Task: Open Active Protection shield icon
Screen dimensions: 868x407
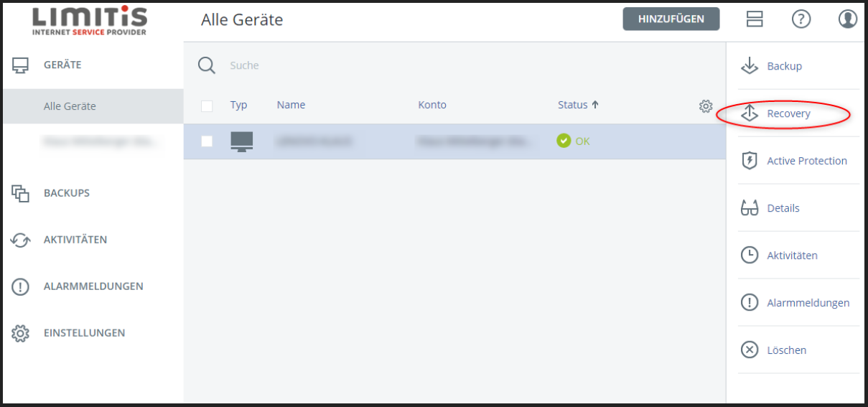Action: click(x=750, y=161)
